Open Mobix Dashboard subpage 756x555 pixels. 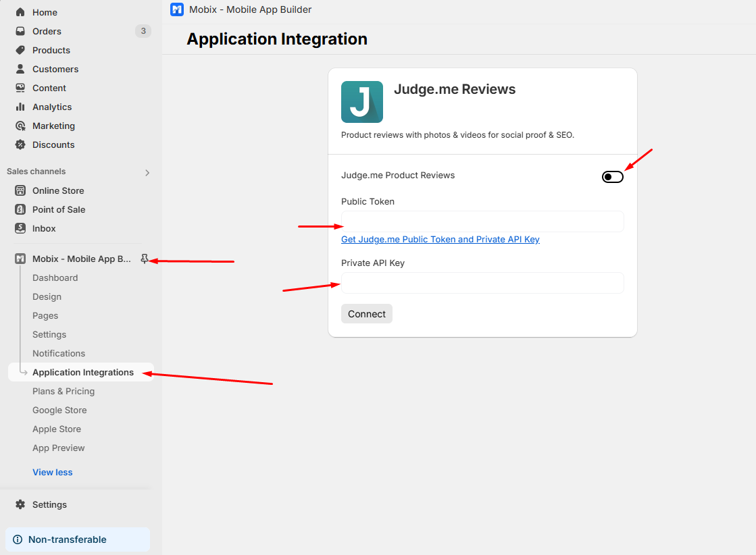click(x=55, y=277)
